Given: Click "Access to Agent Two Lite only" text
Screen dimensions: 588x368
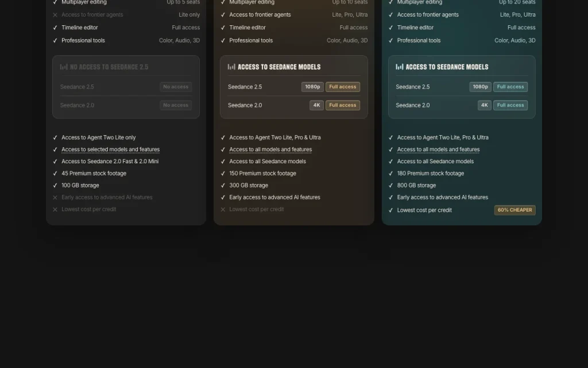Looking at the screenshot, I should [99, 137].
